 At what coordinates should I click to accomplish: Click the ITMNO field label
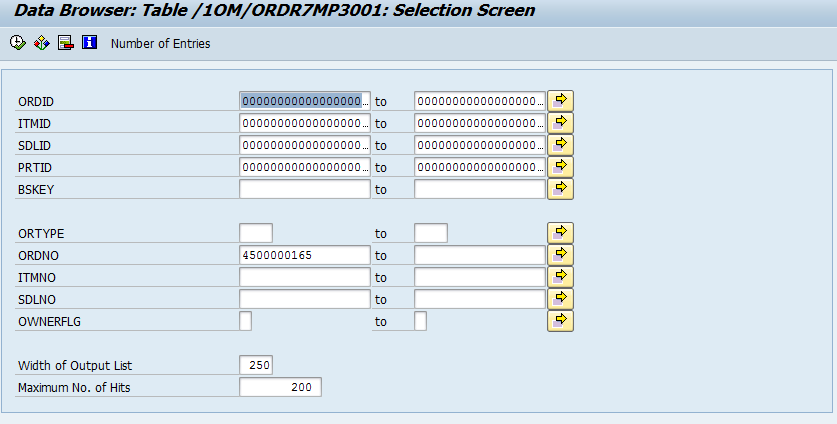(x=37, y=278)
